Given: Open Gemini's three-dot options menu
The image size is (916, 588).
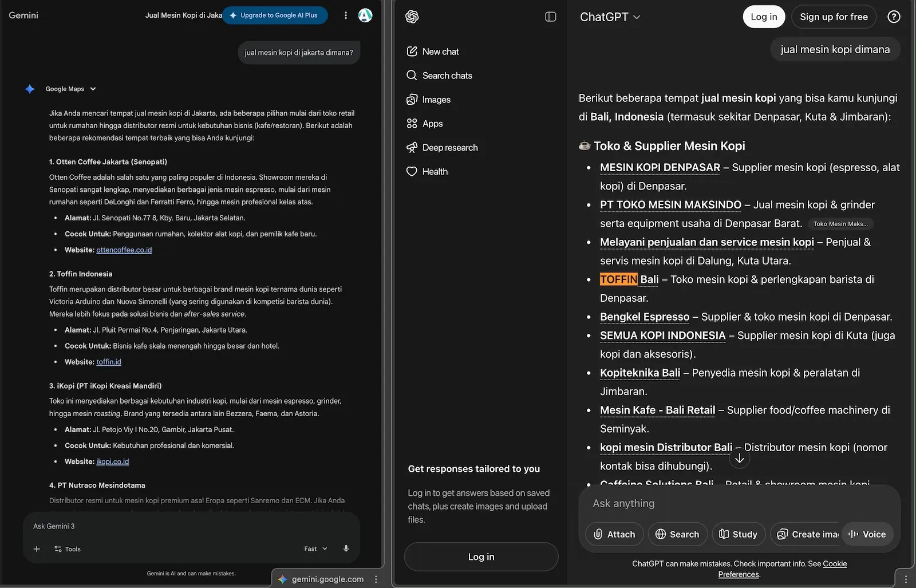Looking at the screenshot, I should pos(346,15).
